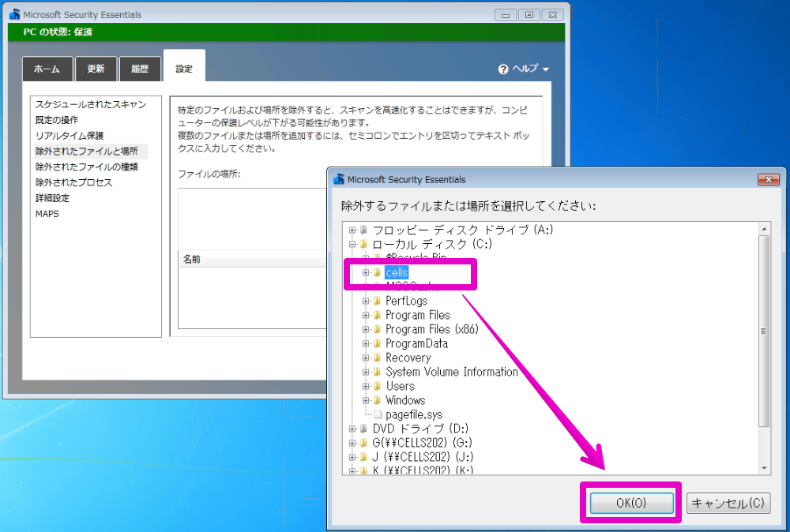Open 除外されたファイルの種類 settings
This screenshot has width=790, height=532.
87,167
